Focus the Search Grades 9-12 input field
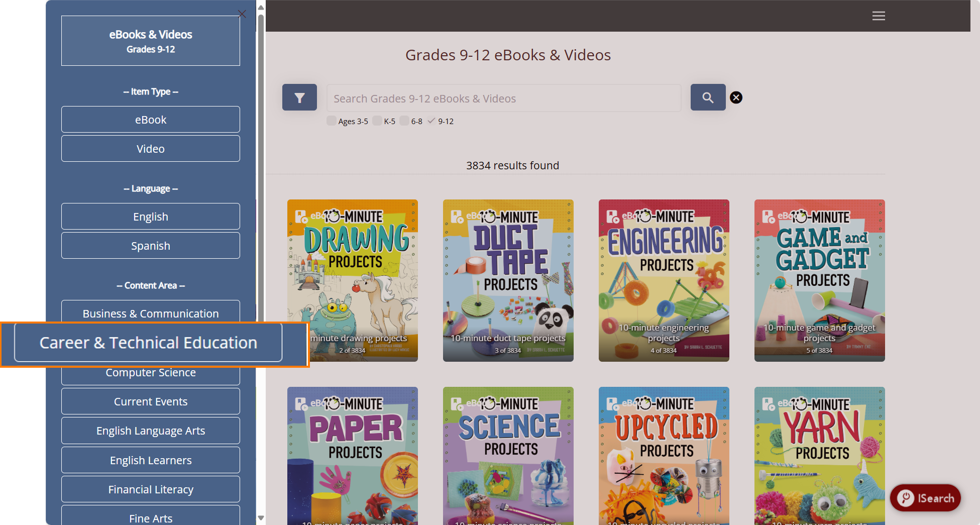The image size is (980, 525). point(504,98)
